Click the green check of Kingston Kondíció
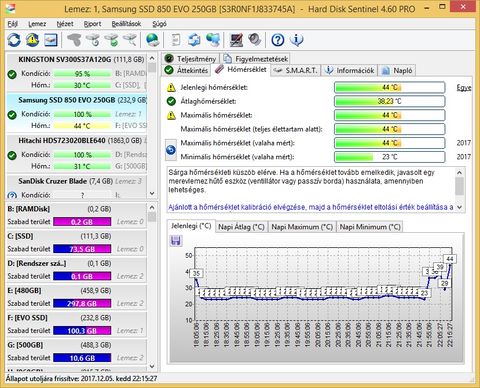This screenshot has width=480, height=388. click(x=12, y=74)
